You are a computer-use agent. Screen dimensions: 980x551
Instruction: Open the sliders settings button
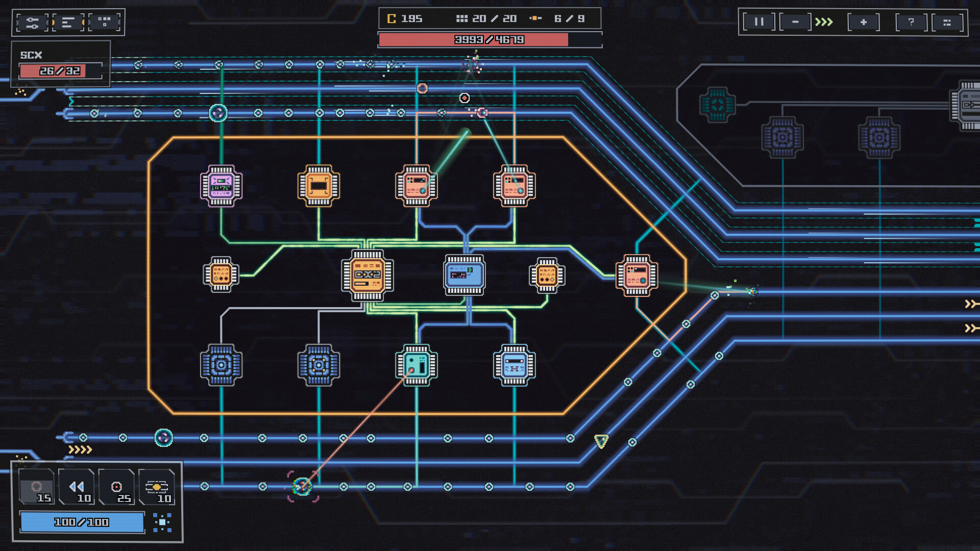(x=32, y=22)
